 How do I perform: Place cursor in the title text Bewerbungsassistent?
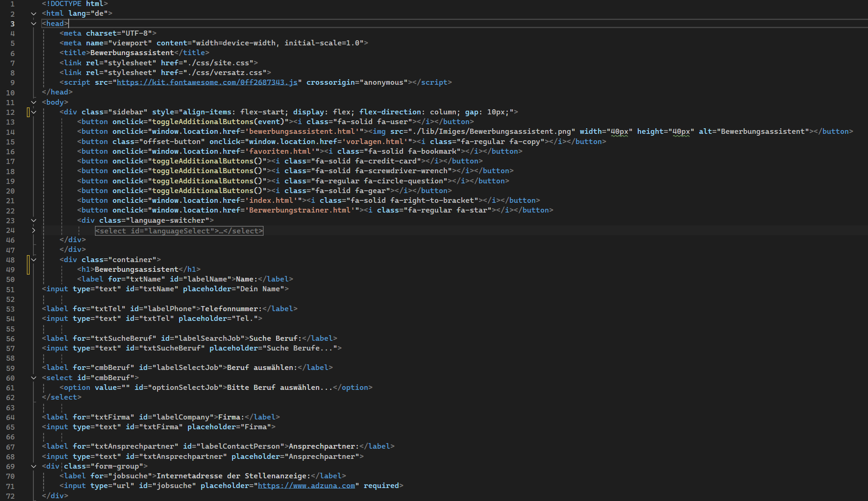pyautogui.click(x=132, y=53)
